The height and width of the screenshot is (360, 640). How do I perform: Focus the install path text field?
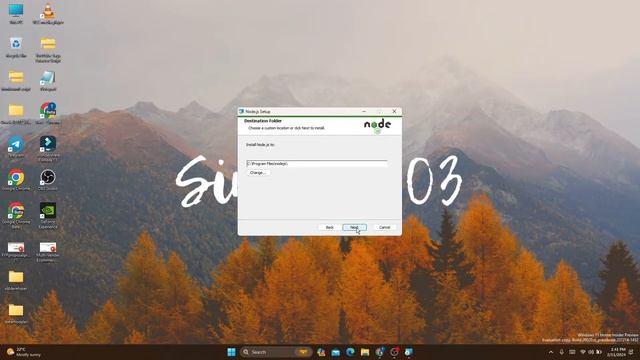(x=317, y=164)
